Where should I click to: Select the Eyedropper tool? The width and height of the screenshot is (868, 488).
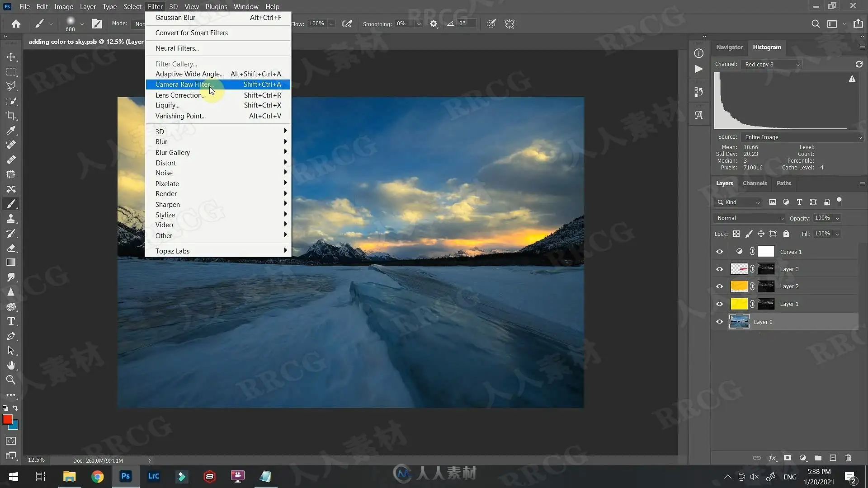11,131
